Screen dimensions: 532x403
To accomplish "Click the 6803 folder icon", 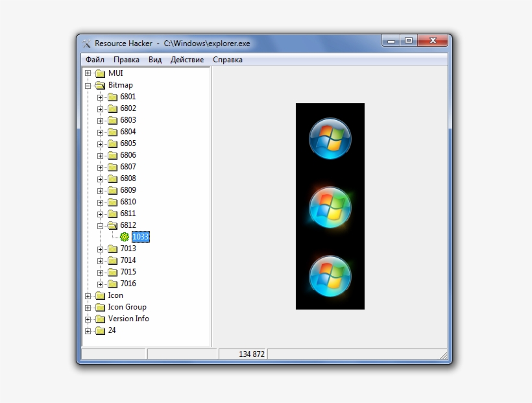I will point(112,121).
